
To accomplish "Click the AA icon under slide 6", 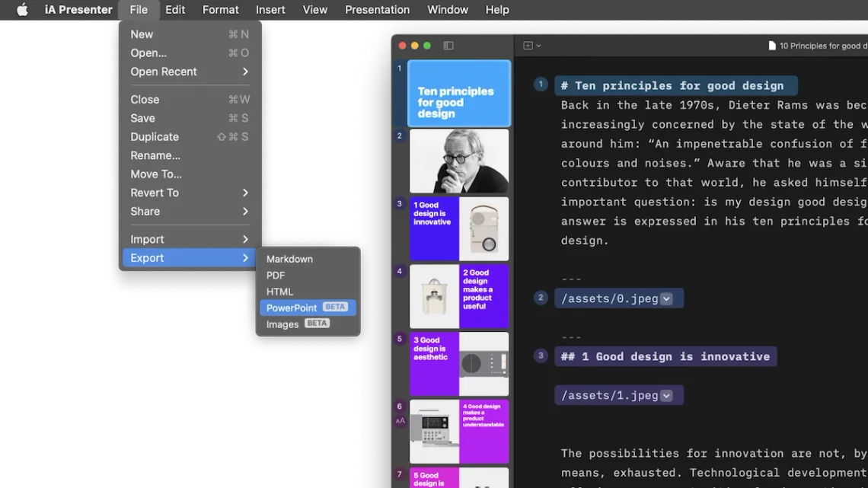I will tap(399, 419).
